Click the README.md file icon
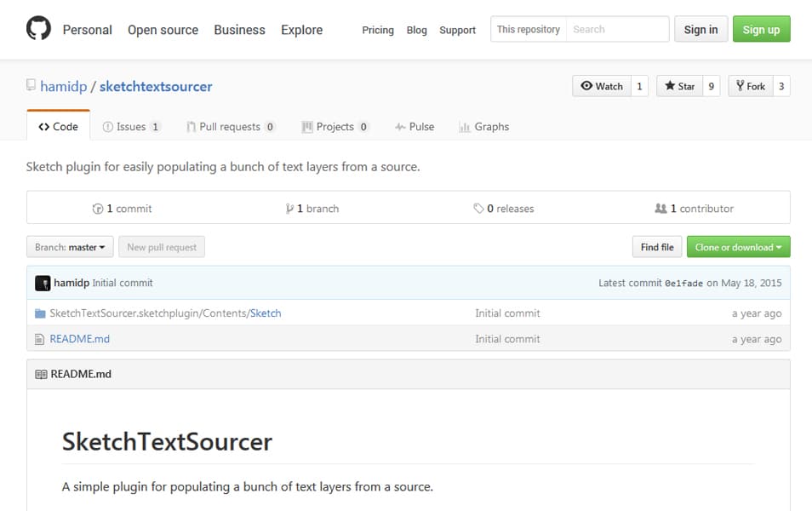 [40, 338]
